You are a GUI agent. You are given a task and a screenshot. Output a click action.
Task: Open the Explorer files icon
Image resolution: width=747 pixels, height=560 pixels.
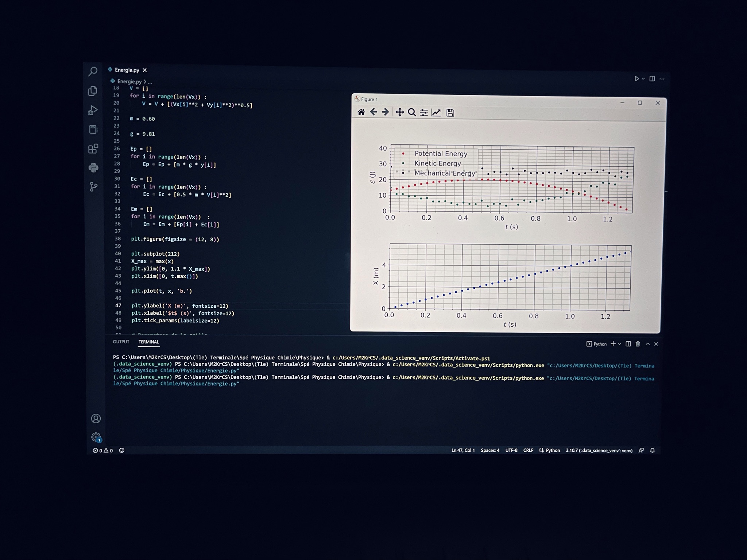(x=93, y=91)
